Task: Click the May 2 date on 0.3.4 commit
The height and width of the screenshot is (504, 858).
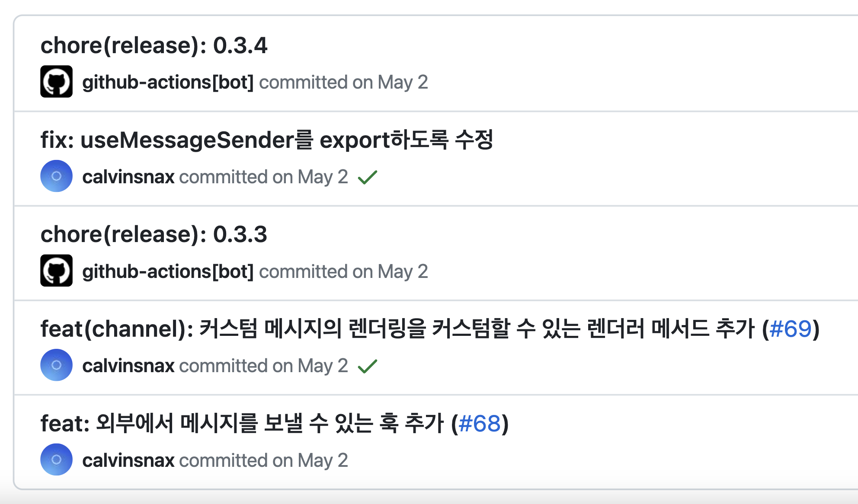Action: 402,82
